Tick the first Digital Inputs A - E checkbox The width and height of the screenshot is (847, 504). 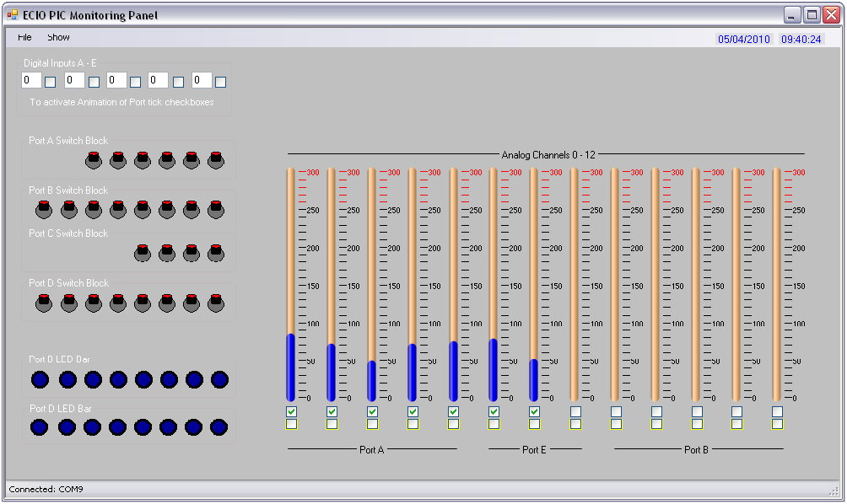click(51, 82)
